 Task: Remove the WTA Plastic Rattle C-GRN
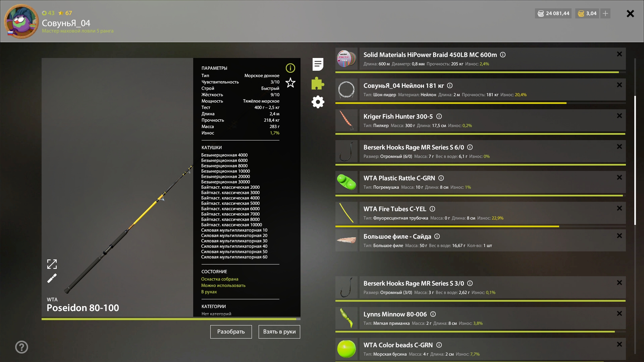619,177
